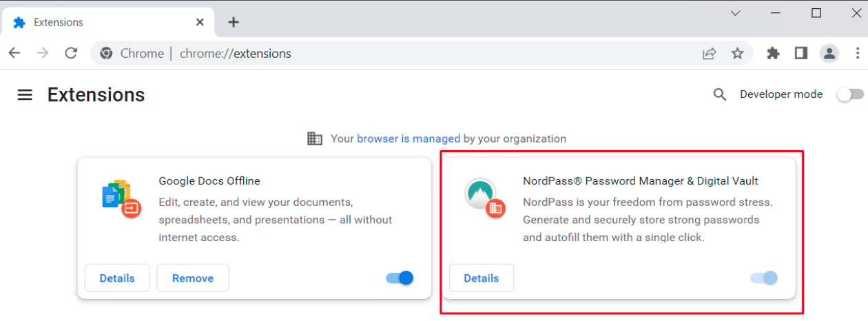Disable the Google Docs Offline extension toggle
Viewport: 868px width, 321px height.
400,278
